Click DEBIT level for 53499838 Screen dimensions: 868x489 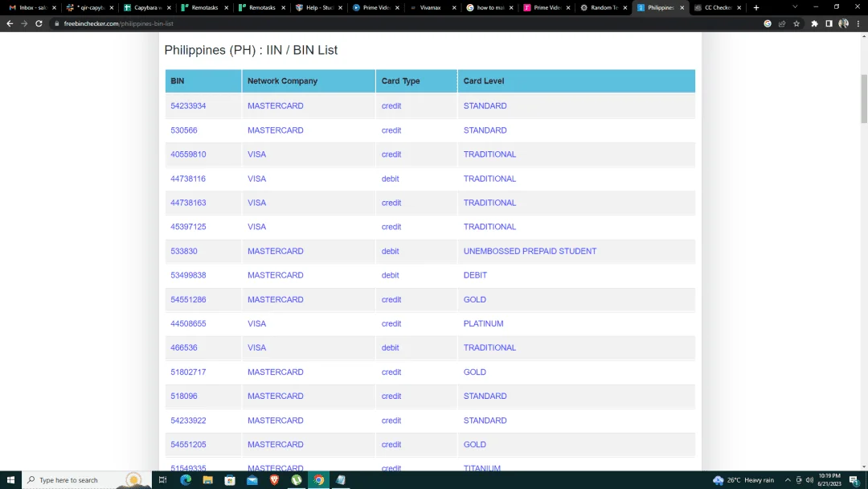(475, 275)
